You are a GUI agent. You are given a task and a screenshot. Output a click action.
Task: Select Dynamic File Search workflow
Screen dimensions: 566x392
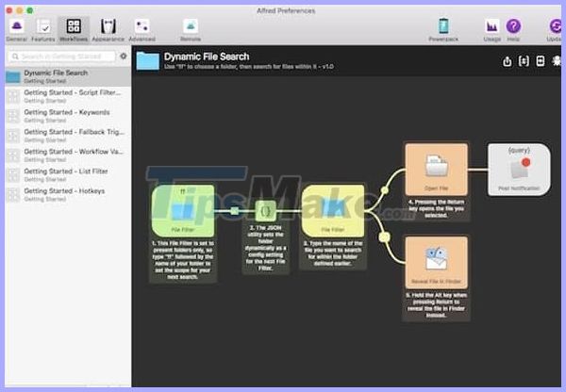tap(68, 76)
